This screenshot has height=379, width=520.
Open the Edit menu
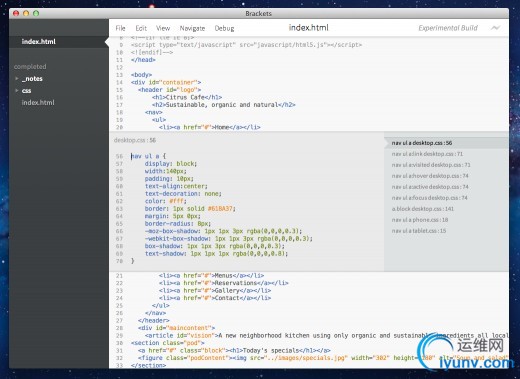pos(141,28)
